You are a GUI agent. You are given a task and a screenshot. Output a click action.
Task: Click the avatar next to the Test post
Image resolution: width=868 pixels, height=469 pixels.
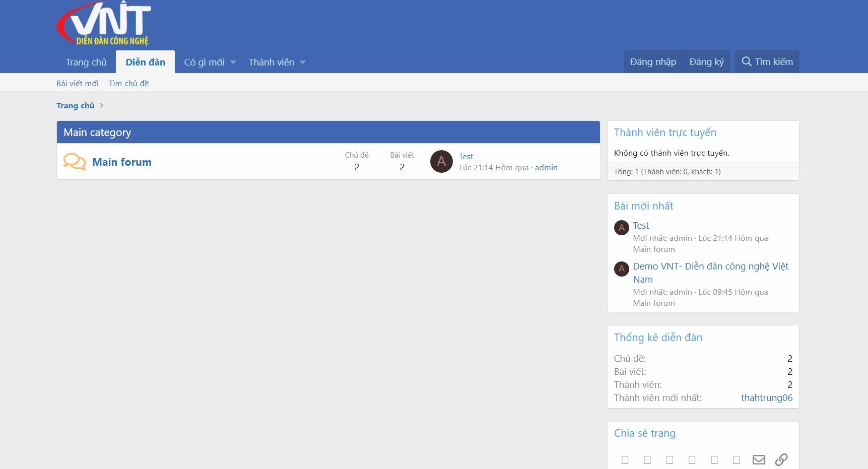[621, 228]
